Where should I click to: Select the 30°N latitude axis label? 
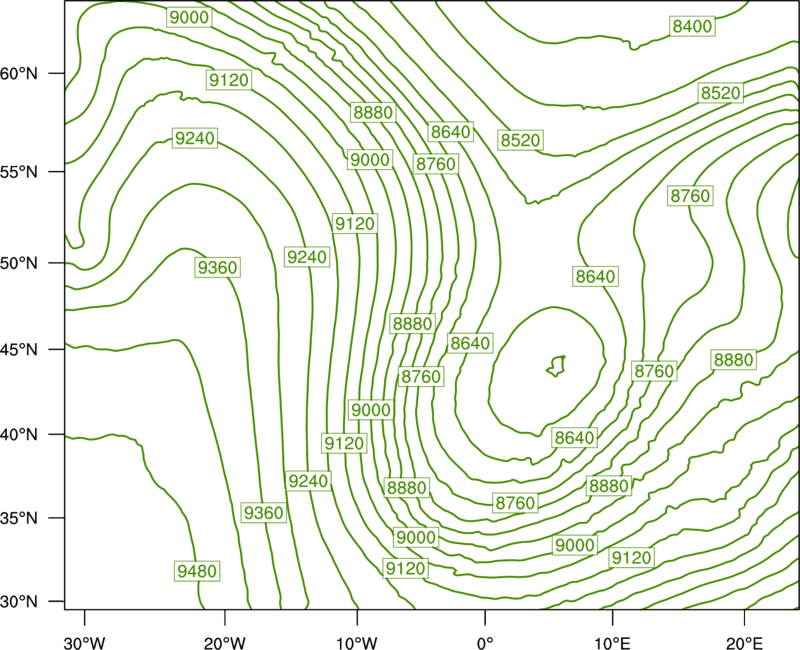[x=19, y=602]
